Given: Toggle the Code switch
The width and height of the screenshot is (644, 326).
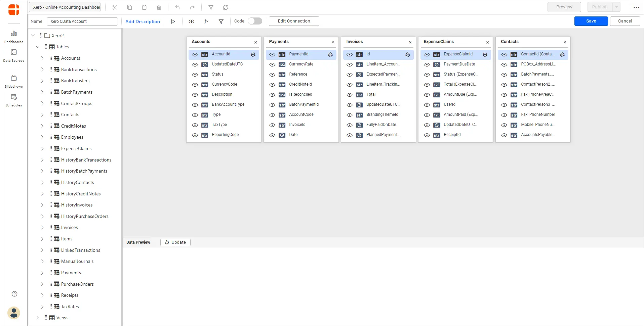Looking at the screenshot, I should pyautogui.click(x=255, y=21).
